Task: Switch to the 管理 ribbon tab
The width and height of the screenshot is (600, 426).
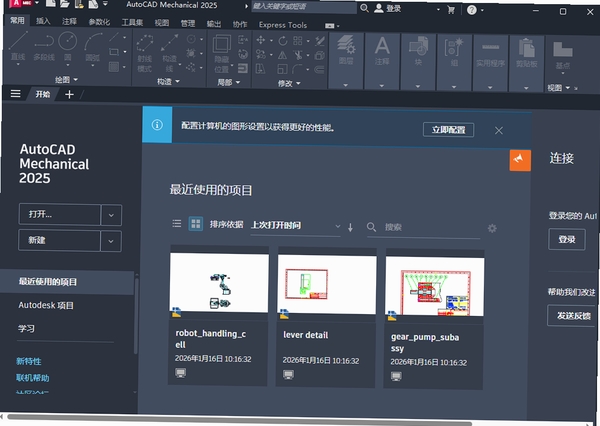Action: click(188, 23)
